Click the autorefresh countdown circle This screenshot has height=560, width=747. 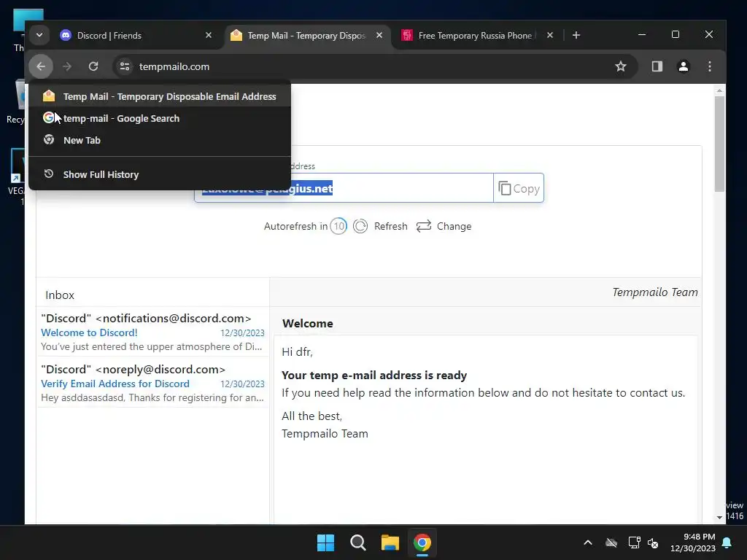point(338,226)
